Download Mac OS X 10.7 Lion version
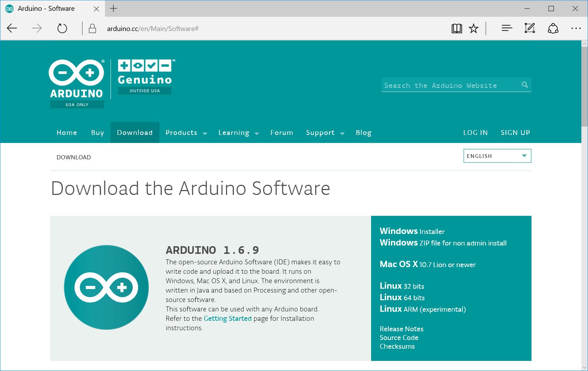 pos(428,264)
